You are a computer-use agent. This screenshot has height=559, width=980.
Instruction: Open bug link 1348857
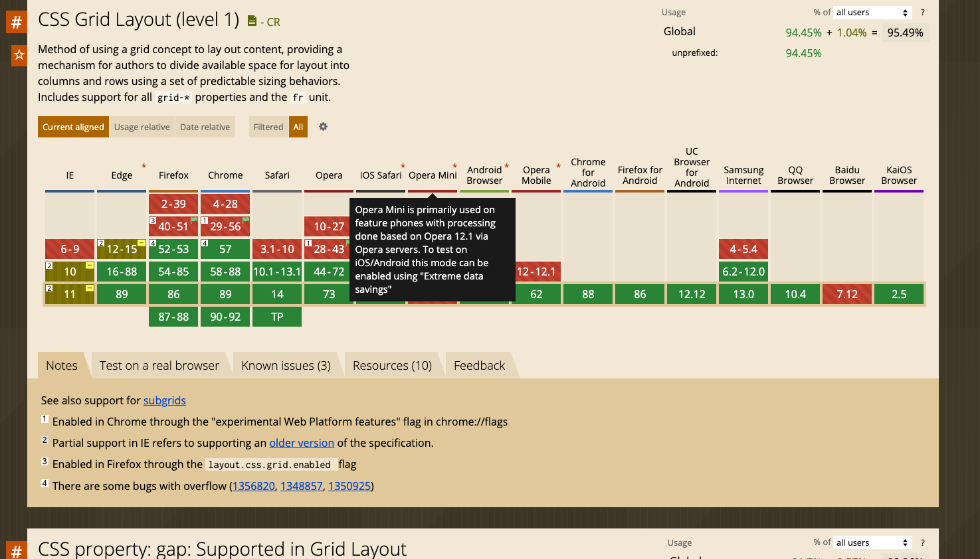(302, 486)
